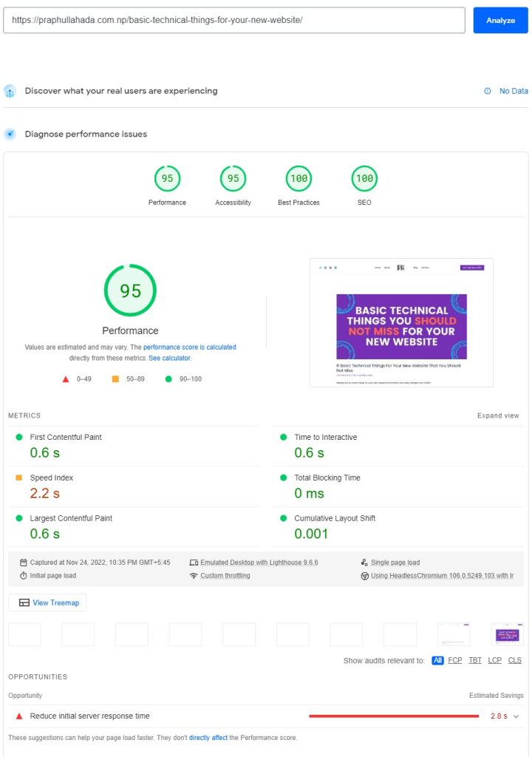
Task: Select the Best Practices score gauge
Action: tap(299, 179)
